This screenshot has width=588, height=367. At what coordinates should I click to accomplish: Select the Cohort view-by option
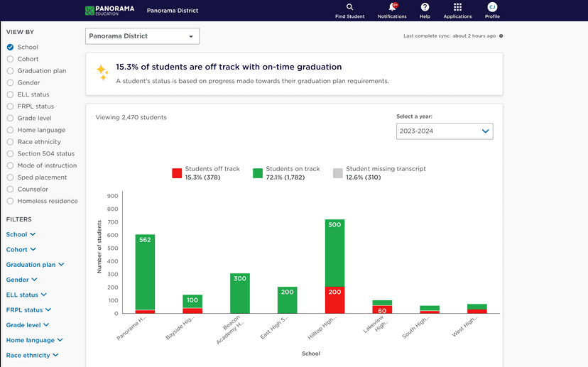coord(10,59)
